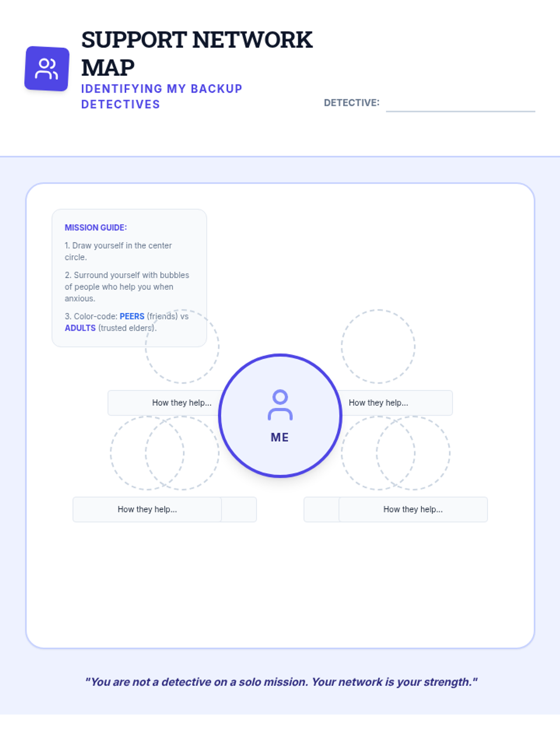560x747 pixels.
Task: Click the "DETECTIVE:" label
Action: (351, 103)
